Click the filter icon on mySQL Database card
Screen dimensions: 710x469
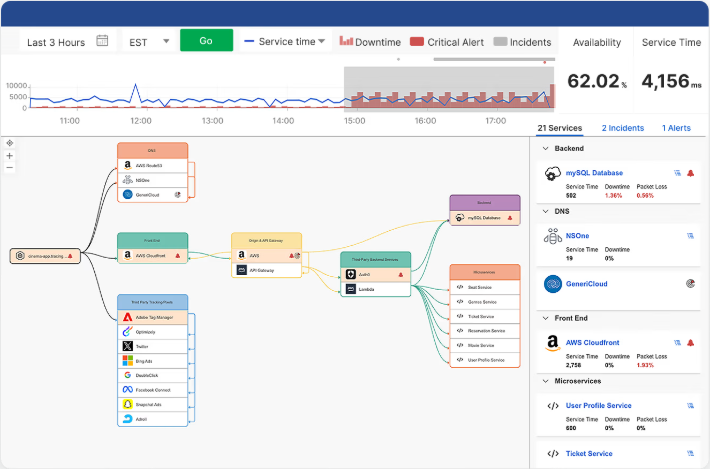click(x=677, y=173)
